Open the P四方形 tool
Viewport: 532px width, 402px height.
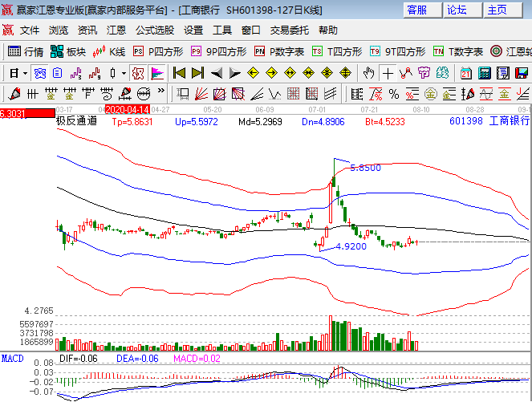[158, 51]
